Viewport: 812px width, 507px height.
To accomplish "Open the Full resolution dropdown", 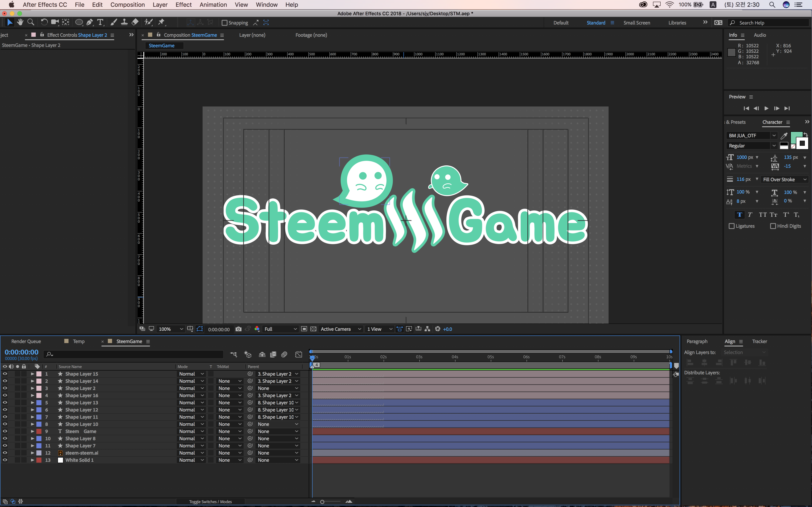I will tap(281, 329).
